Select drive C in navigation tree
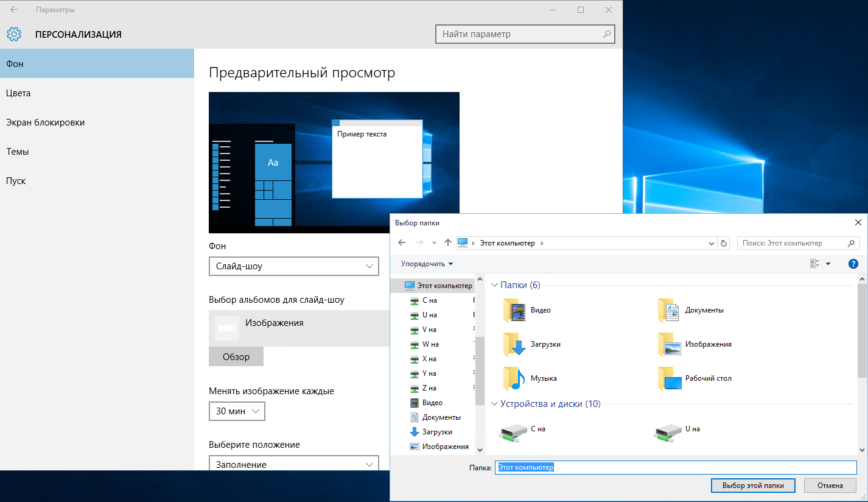 (x=430, y=300)
